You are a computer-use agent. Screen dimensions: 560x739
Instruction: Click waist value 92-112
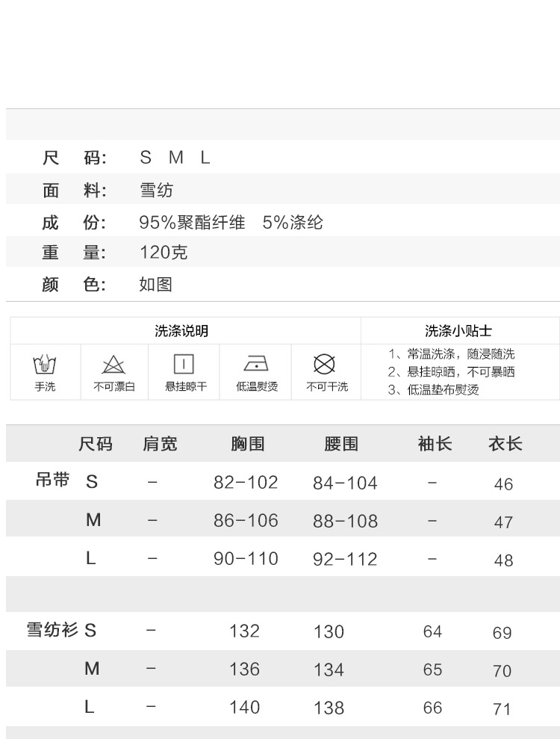click(x=345, y=560)
